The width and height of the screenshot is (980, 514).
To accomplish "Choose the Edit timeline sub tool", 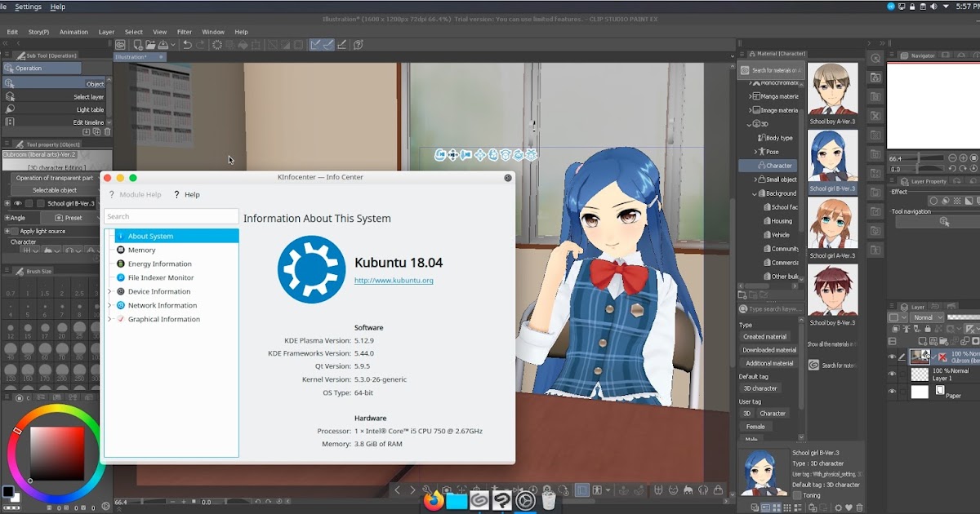I will coord(55,122).
